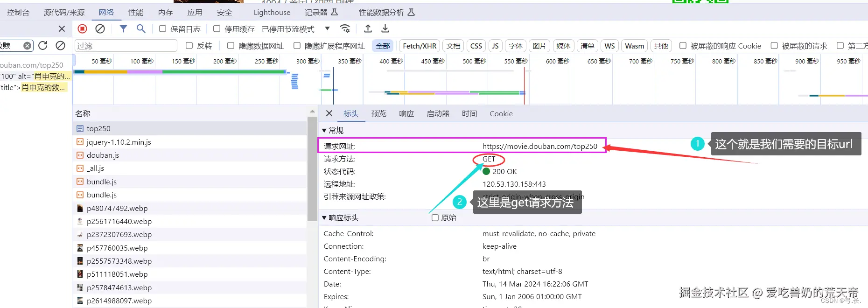Toggle 隐藏扩展程序网址 checkbox
Image resolution: width=868 pixels, height=308 pixels.
coord(297,46)
